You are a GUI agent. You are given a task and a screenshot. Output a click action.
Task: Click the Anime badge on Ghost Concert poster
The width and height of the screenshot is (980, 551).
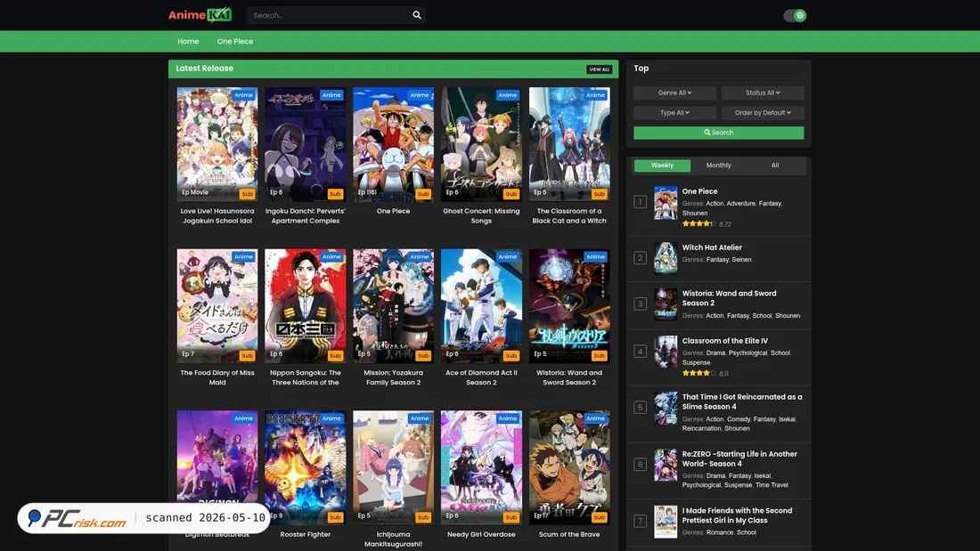point(508,95)
